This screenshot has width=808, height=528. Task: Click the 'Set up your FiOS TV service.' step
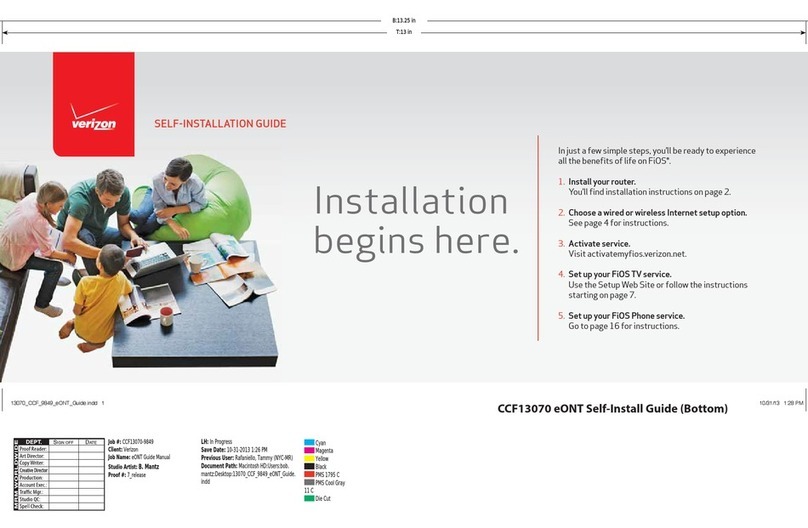620,274
